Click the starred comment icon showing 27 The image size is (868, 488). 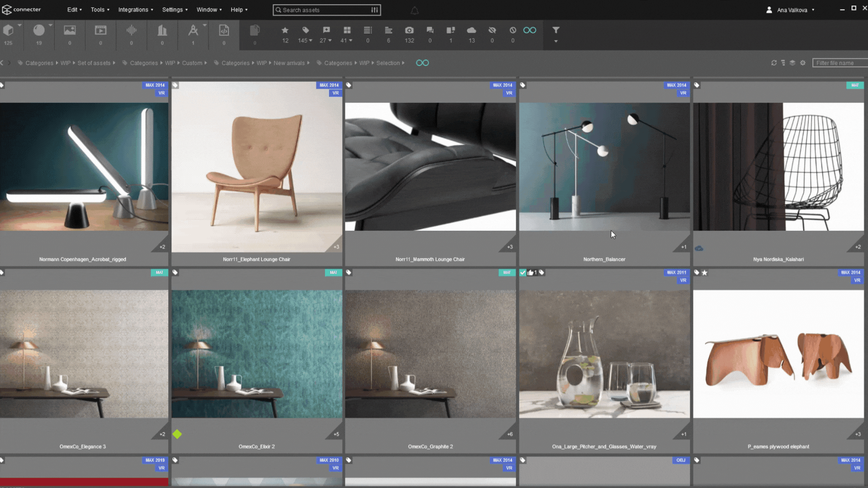click(x=326, y=30)
